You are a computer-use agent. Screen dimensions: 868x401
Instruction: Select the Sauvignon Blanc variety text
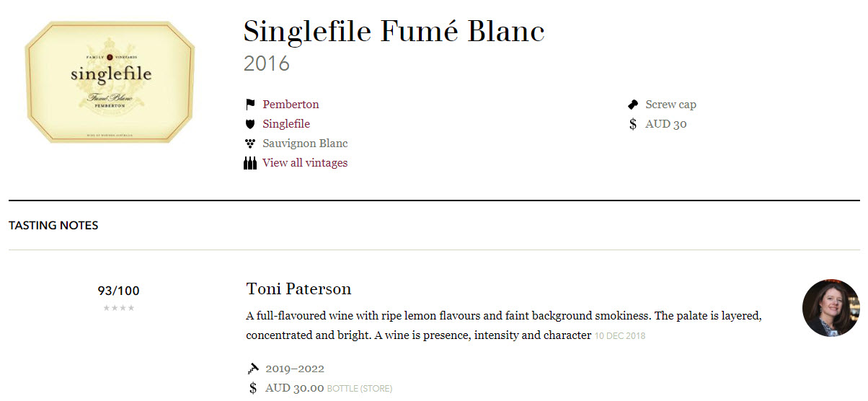click(305, 144)
